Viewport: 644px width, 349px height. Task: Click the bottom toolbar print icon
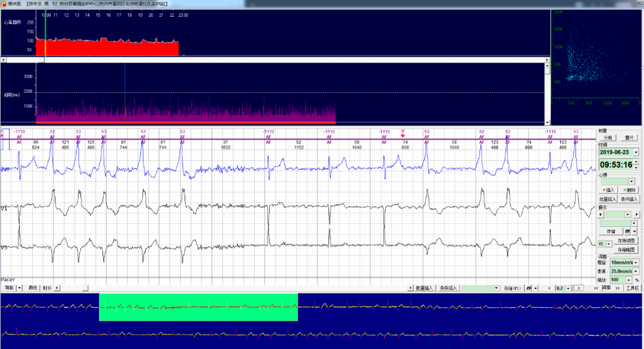coord(528,288)
